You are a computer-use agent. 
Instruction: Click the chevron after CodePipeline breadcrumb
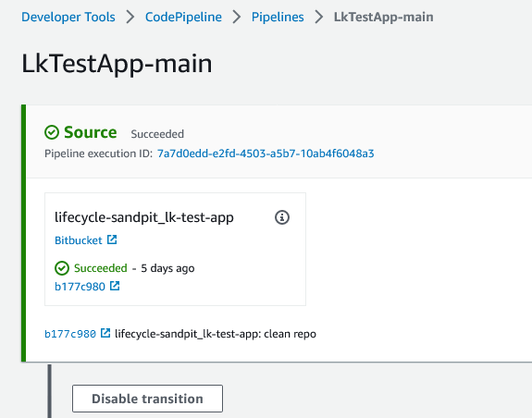237,17
